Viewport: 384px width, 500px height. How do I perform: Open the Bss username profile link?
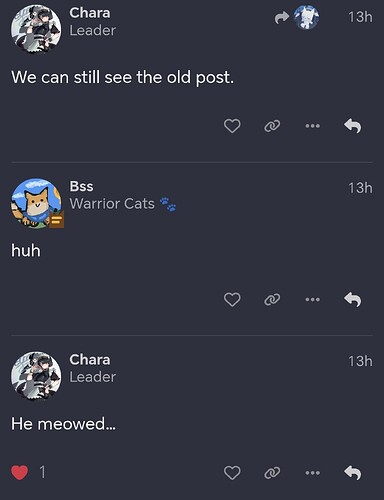point(81,186)
